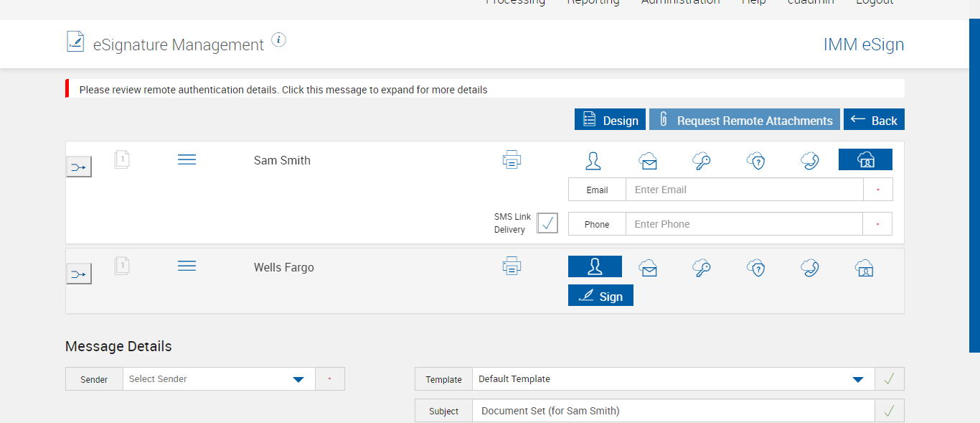Go back using the Back button

pos(874,120)
